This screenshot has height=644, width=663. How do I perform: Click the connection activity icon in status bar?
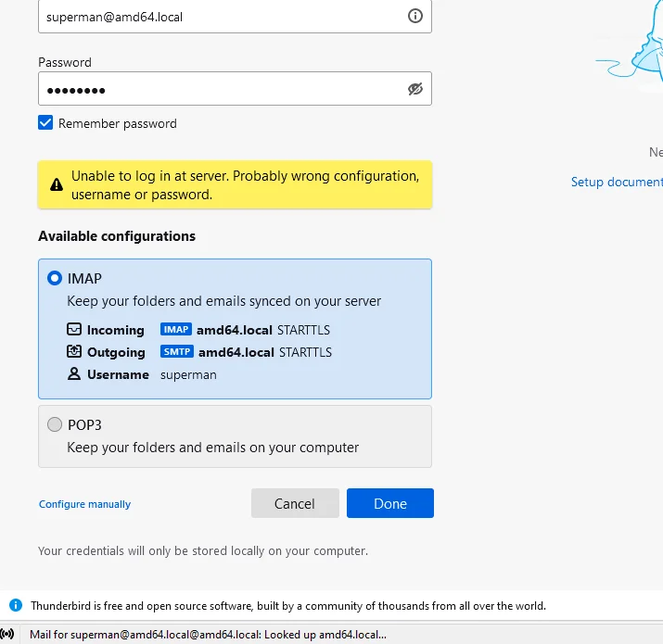point(8,635)
